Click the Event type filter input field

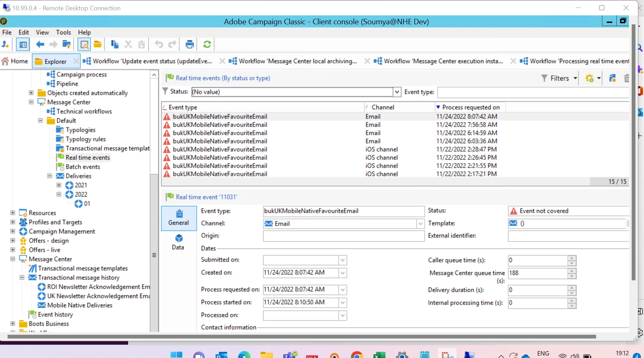click(x=533, y=92)
